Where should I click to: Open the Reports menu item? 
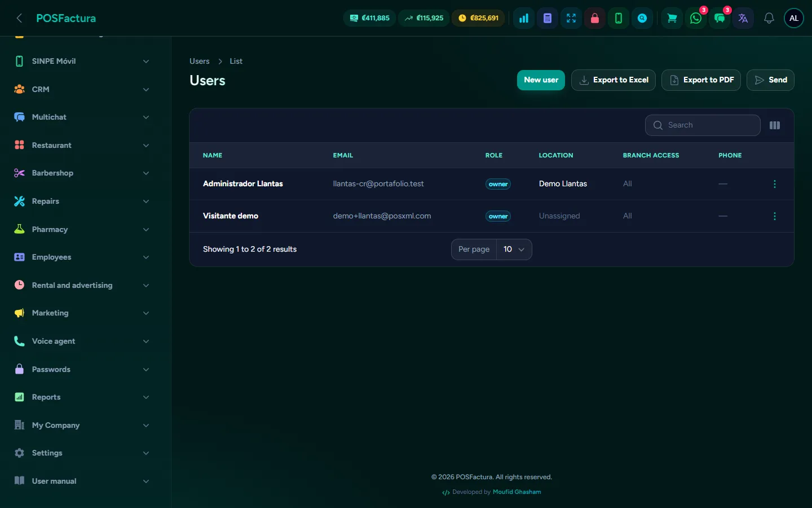(x=82, y=397)
